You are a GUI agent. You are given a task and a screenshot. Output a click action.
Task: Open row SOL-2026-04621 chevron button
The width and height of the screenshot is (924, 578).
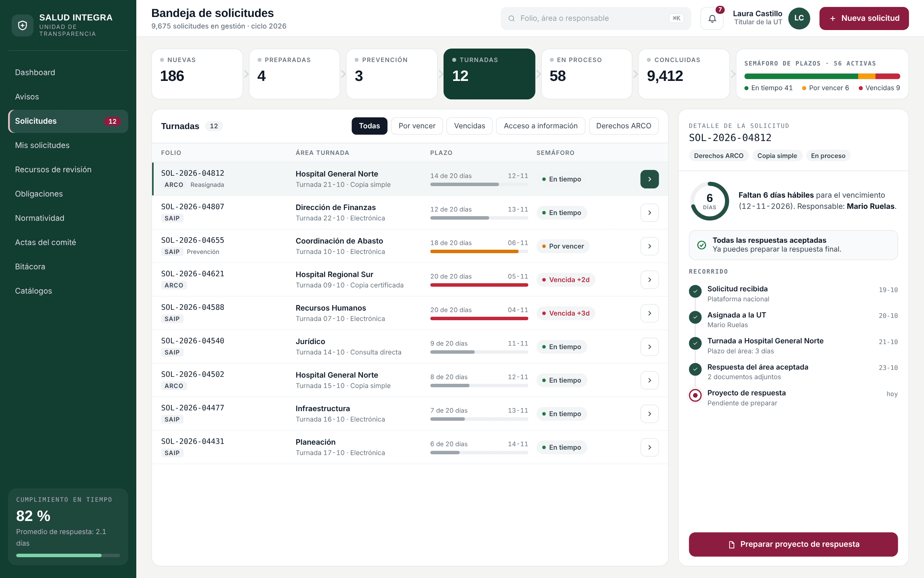click(649, 280)
